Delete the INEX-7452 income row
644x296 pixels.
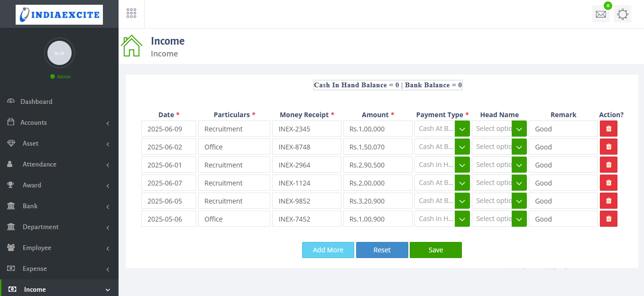click(x=608, y=219)
